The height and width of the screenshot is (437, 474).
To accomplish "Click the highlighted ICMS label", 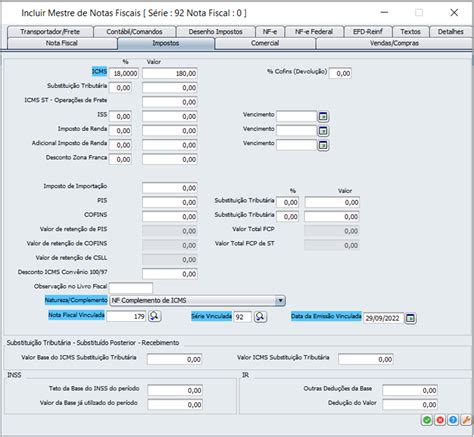I will pos(100,71).
